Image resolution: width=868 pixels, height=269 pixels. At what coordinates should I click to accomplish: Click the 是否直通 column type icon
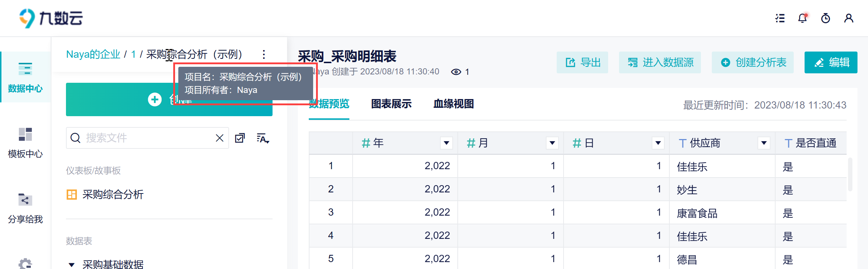788,143
